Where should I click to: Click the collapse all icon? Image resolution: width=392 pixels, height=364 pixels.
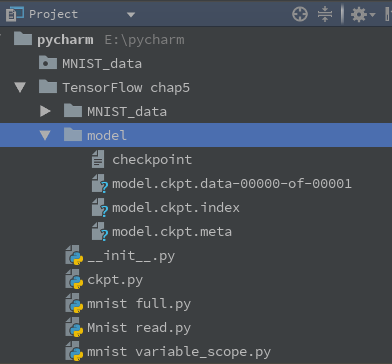[x=325, y=14]
